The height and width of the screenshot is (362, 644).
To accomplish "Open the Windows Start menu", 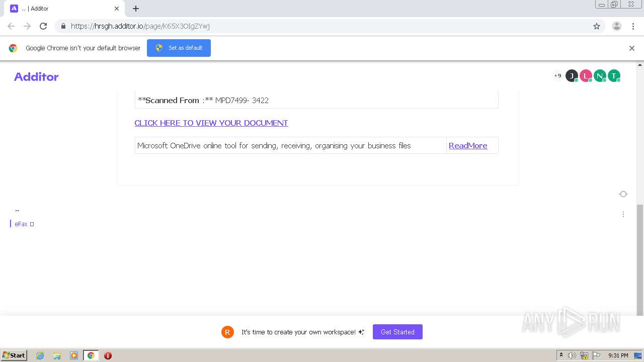I will [x=14, y=355].
